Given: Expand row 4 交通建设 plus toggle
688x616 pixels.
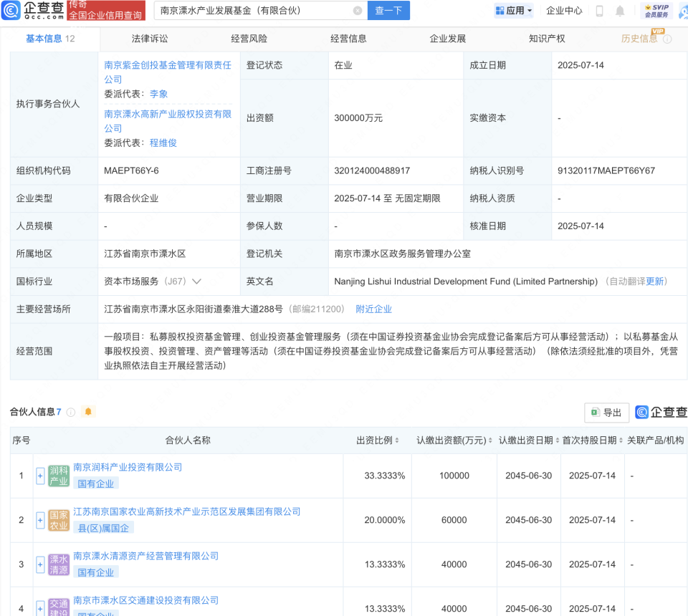Looking at the screenshot, I should [40, 609].
